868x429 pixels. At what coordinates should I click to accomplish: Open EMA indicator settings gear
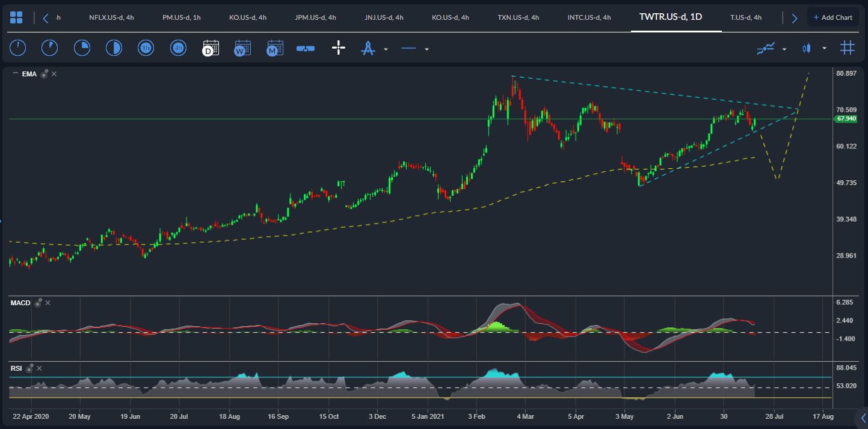(44, 74)
